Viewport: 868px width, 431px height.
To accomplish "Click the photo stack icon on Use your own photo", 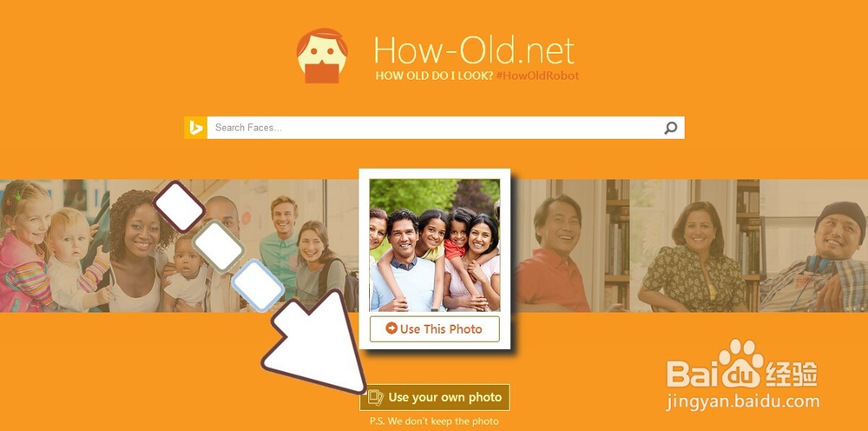I will tap(376, 397).
